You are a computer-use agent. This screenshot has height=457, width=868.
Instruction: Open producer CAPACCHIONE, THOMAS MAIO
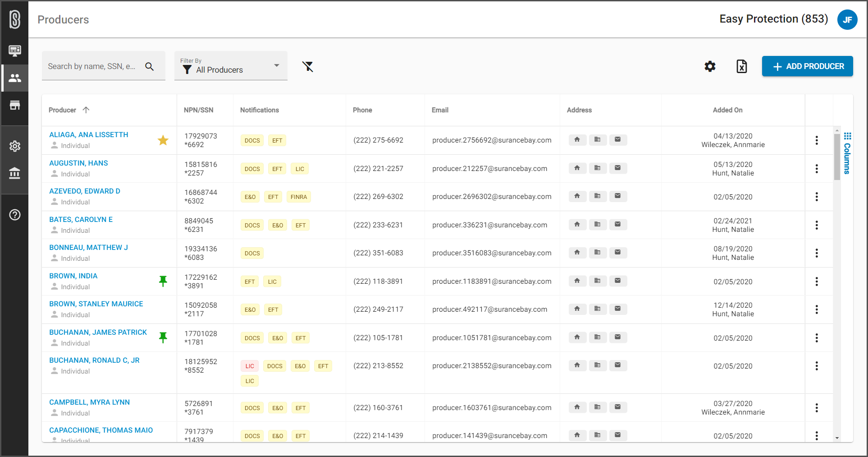(101, 430)
